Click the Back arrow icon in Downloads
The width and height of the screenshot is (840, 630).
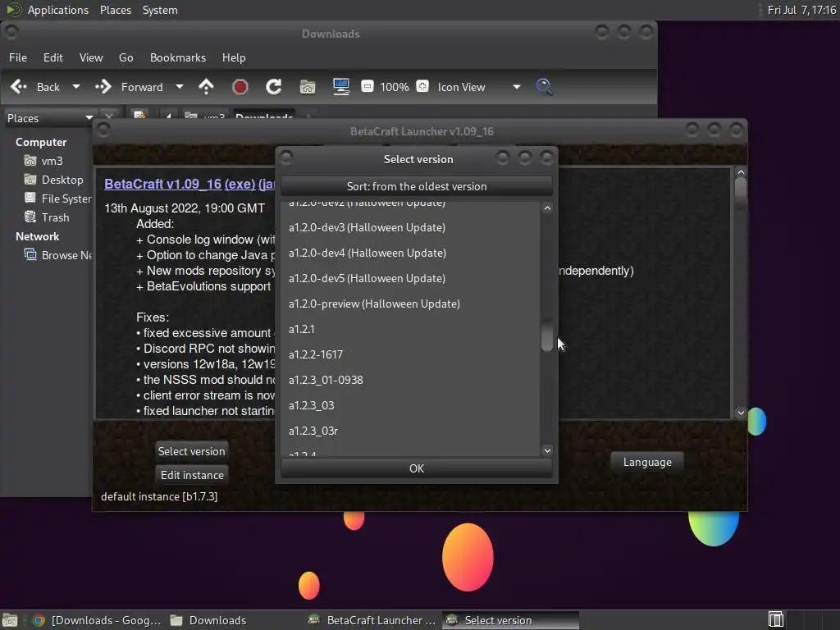pyautogui.click(x=19, y=87)
